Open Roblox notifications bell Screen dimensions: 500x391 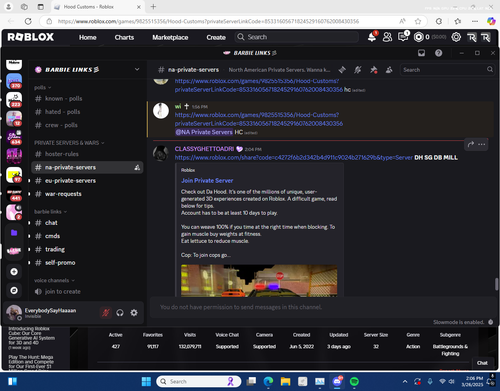tap(372, 37)
